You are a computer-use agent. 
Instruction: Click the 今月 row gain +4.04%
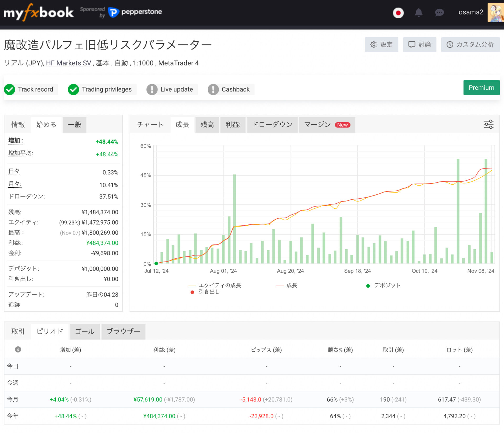[x=59, y=400]
